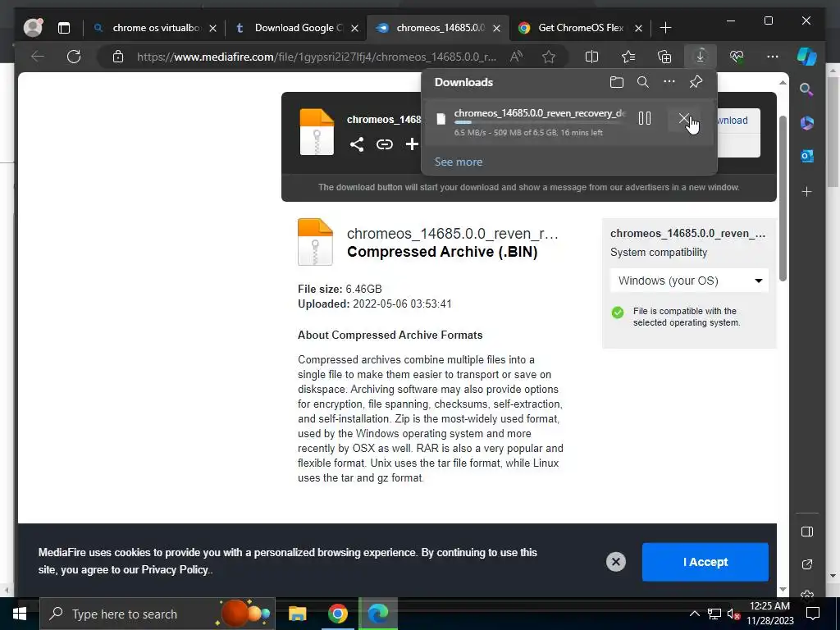Click the See more link
This screenshot has height=630, width=840.
point(459,162)
